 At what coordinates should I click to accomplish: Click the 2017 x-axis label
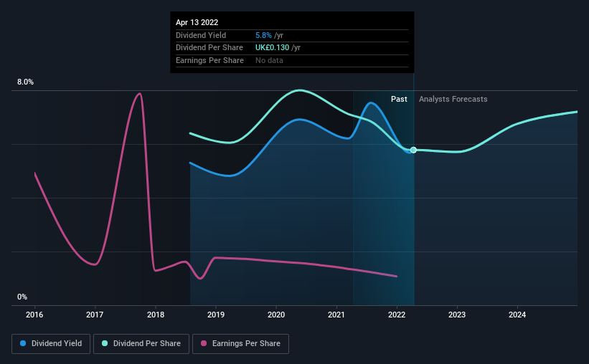[95, 315]
